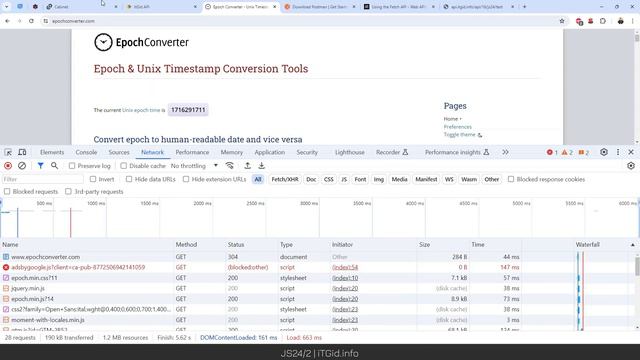
Task: Open DevTools three-dot customize menu
Action: click(x=618, y=152)
